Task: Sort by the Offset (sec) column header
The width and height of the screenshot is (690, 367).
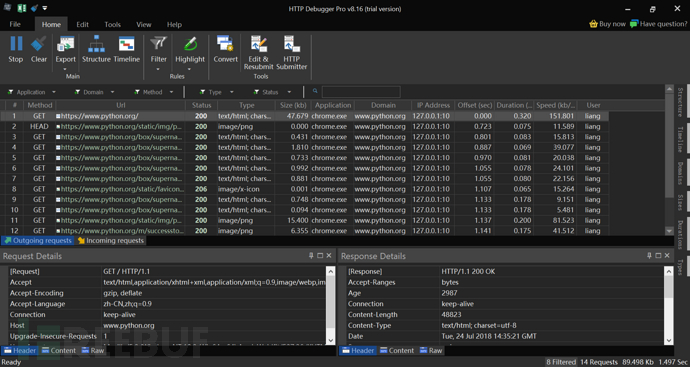Action: tap(475, 105)
